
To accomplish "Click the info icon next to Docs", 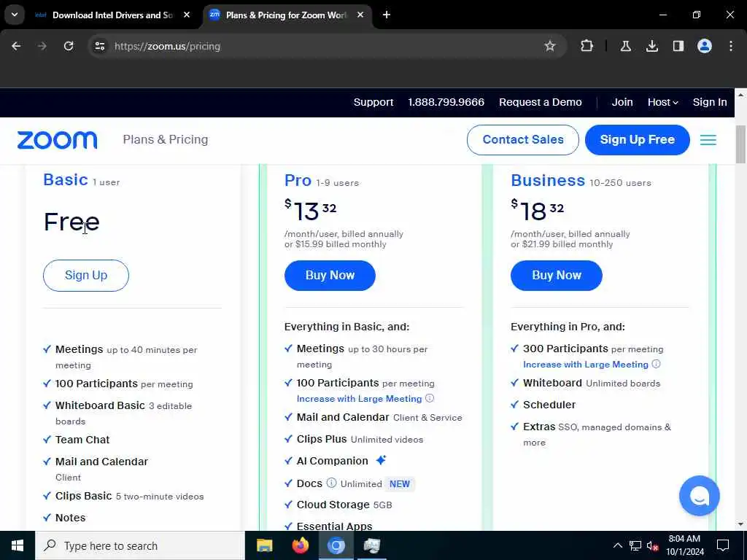I will click(x=331, y=483).
